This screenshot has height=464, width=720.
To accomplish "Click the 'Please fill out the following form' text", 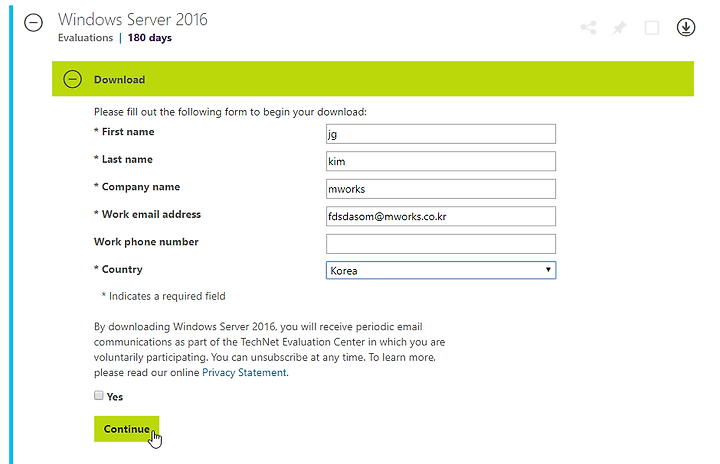I will pyautogui.click(x=231, y=112).
